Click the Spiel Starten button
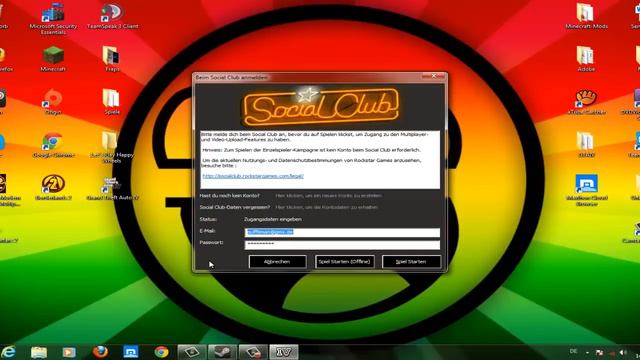Viewport: 640px width, 360px height. pyautogui.click(x=411, y=262)
